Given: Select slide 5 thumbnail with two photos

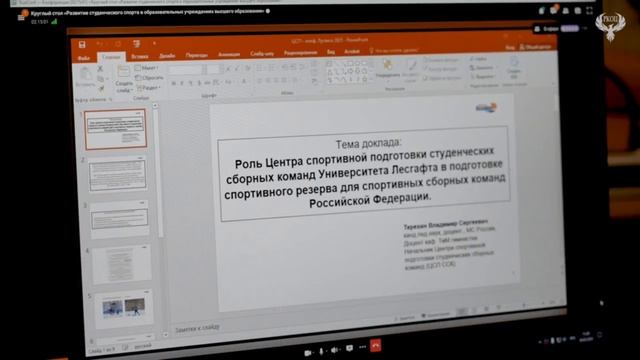Looking at the screenshot, I should [x=123, y=308].
